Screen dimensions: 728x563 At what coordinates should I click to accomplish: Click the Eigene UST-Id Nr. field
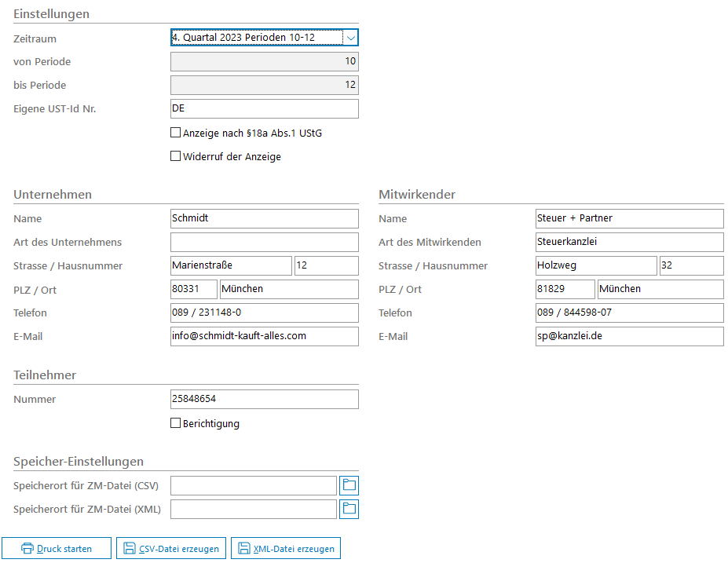coord(264,108)
